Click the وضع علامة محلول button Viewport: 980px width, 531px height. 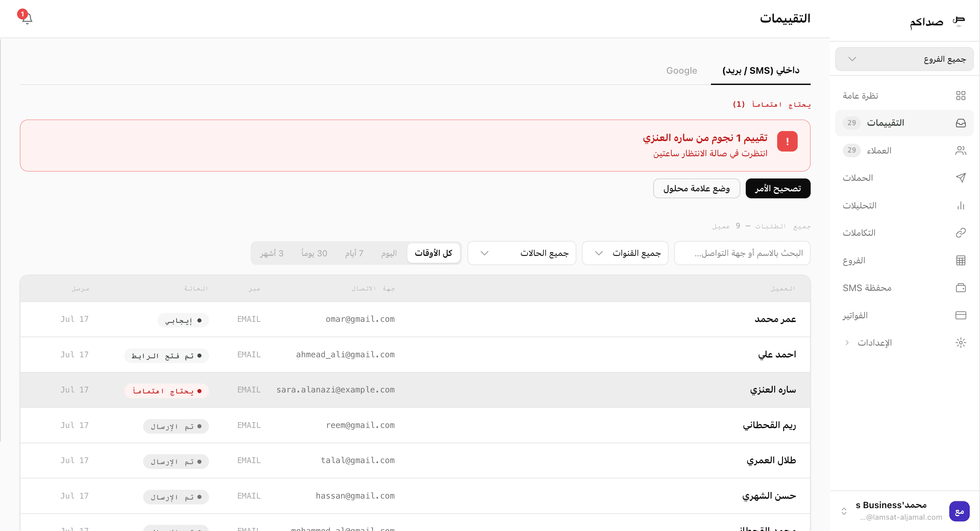tap(696, 188)
